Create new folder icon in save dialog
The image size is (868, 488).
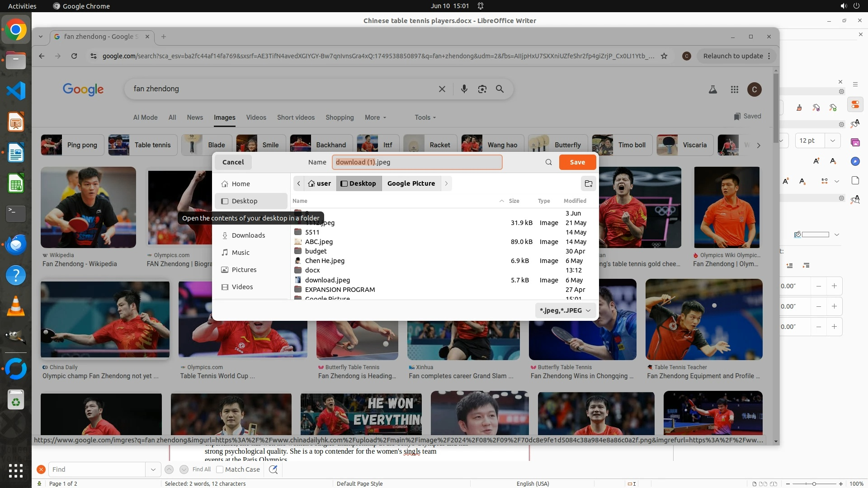(588, 183)
